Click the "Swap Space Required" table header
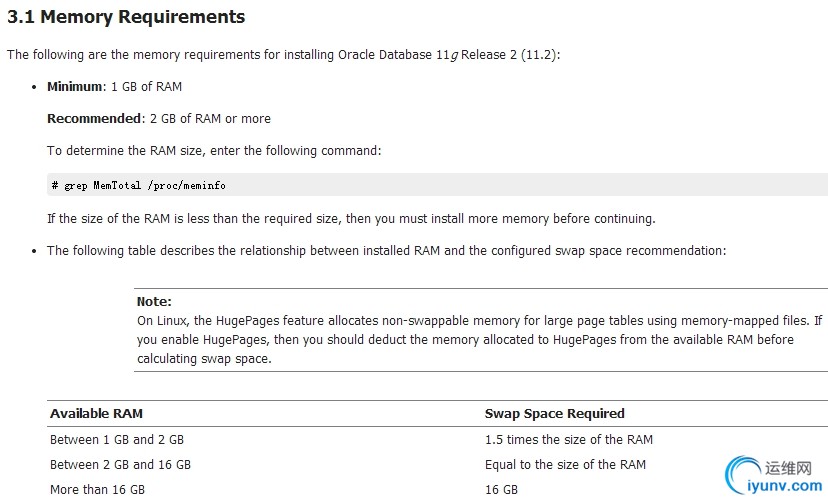This screenshot has height=502, width=828. click(x=554, y=414)
